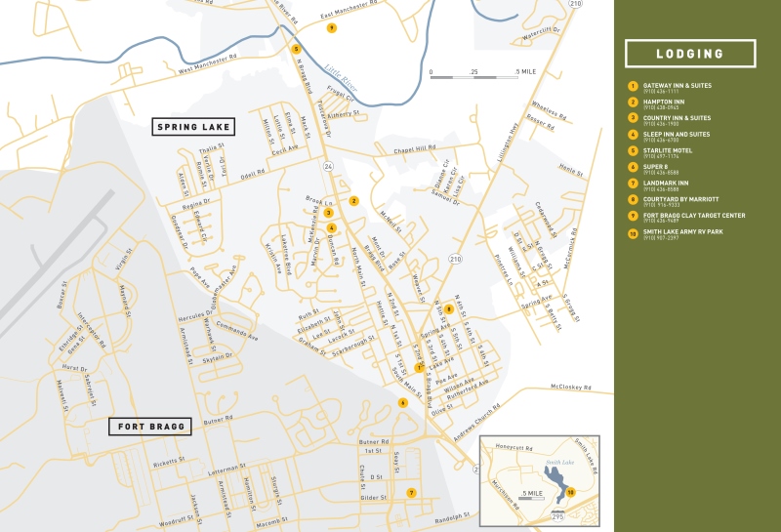Click legend number 5 circle for Starlite Motel
Image resolution: width=781 pixels, height=532 pixels.
click(633, 151)
